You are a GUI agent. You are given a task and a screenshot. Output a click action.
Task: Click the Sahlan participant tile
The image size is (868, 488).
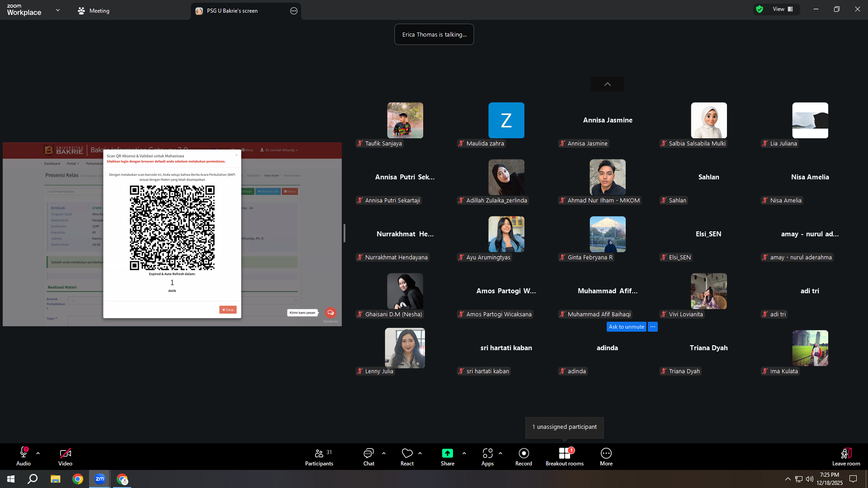(x=709, y=177)
